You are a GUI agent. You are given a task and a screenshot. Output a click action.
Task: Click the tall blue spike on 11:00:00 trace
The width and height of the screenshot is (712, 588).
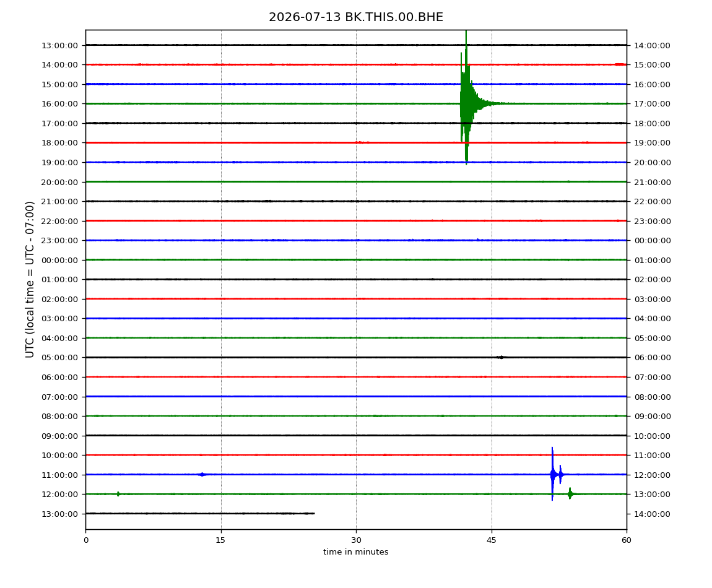point(552,473)
